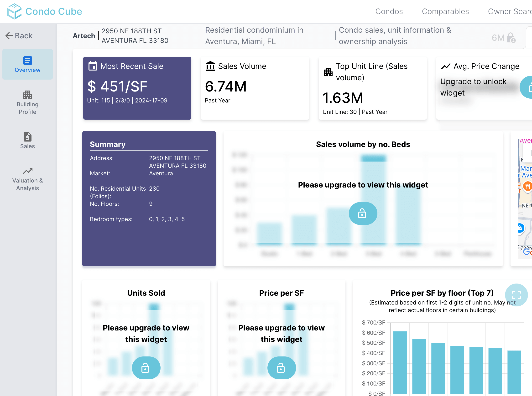Open the Comparables menu item
This screenshot has height=396, width=532.
pyautogui.click(x=445, y=11)
